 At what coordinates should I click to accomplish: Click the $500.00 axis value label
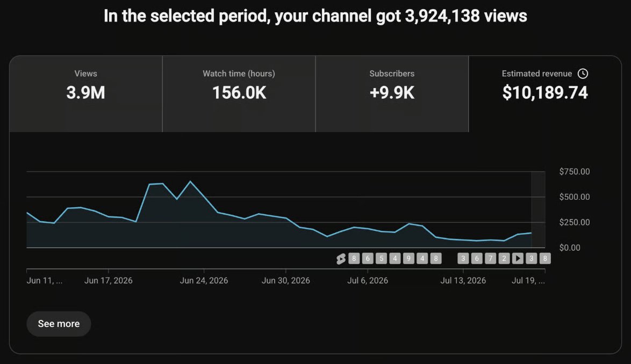coord(574,197)
